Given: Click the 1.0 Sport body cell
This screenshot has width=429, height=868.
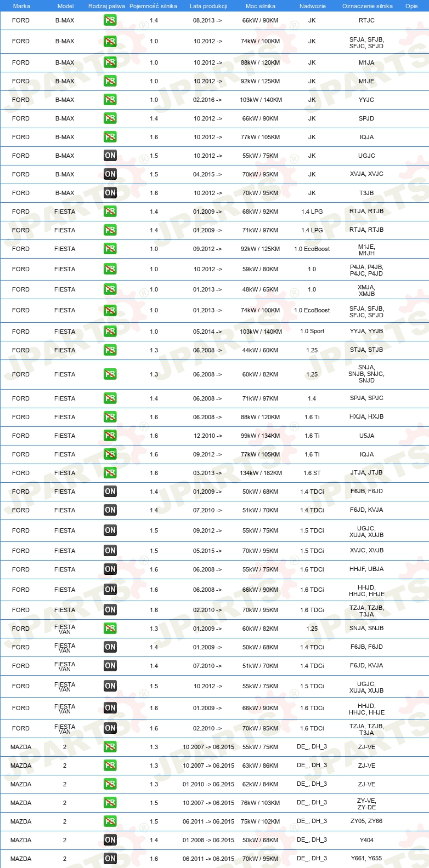Looking at the screenshot, I should 312,331.
